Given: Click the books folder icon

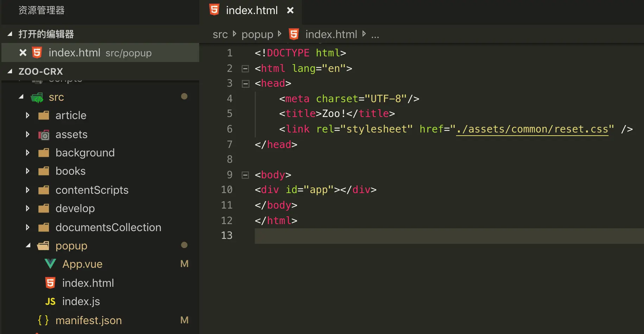Looking at the screenshot, I should [x=44, y=171].
